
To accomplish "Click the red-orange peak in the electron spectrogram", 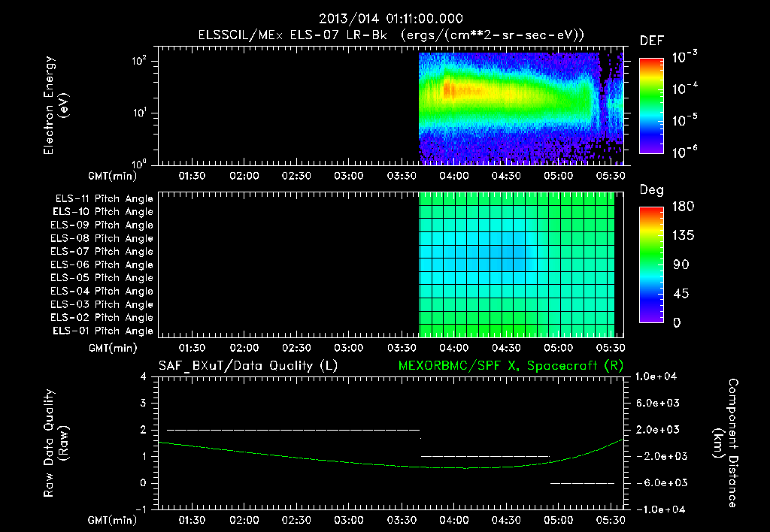I will (x=450, y=90).
